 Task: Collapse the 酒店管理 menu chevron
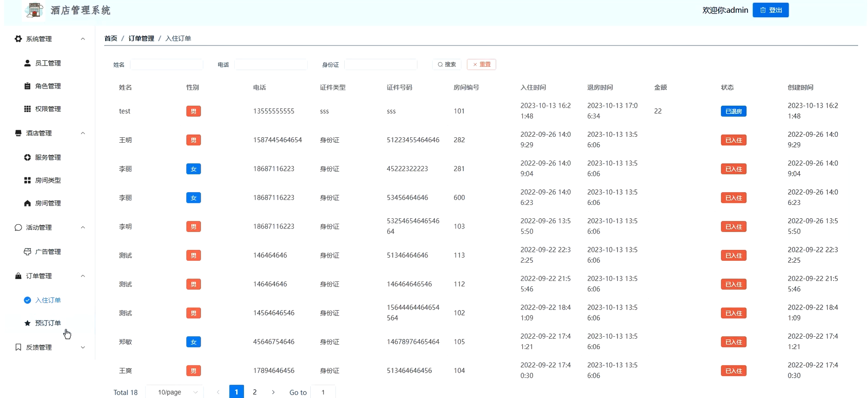point(83,133)
